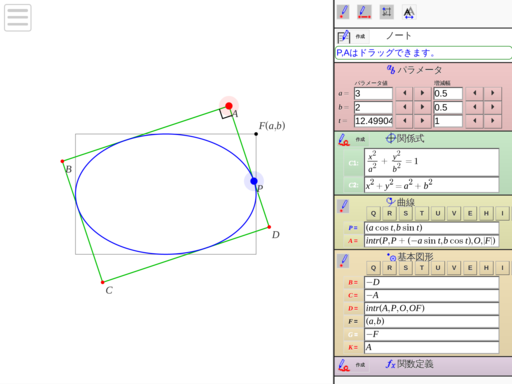Toggle the F= label in 基本図形

coord(353,321)
